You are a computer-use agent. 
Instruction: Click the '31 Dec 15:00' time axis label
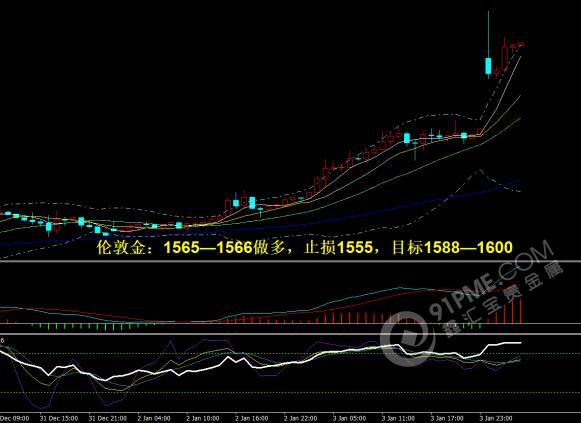click(59, 418)
